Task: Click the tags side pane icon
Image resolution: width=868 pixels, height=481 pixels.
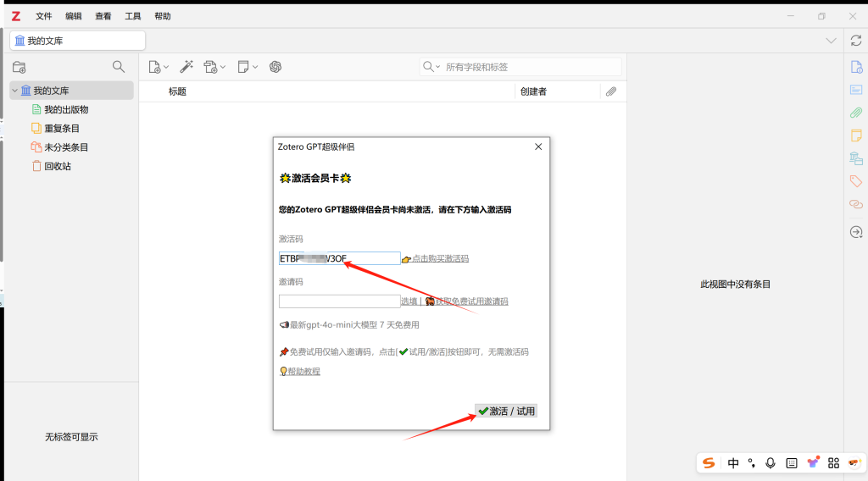Action: [x=856, y=181]
